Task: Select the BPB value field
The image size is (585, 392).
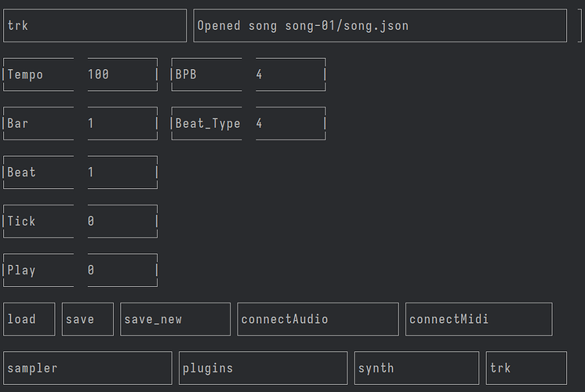Action: pyautogui.click(x=291, y=74)
